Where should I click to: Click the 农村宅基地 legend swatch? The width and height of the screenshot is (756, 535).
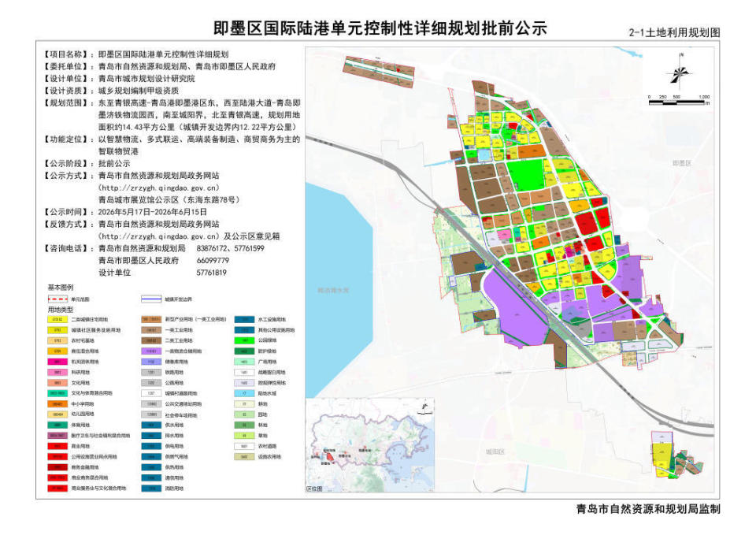coord(57,340)
